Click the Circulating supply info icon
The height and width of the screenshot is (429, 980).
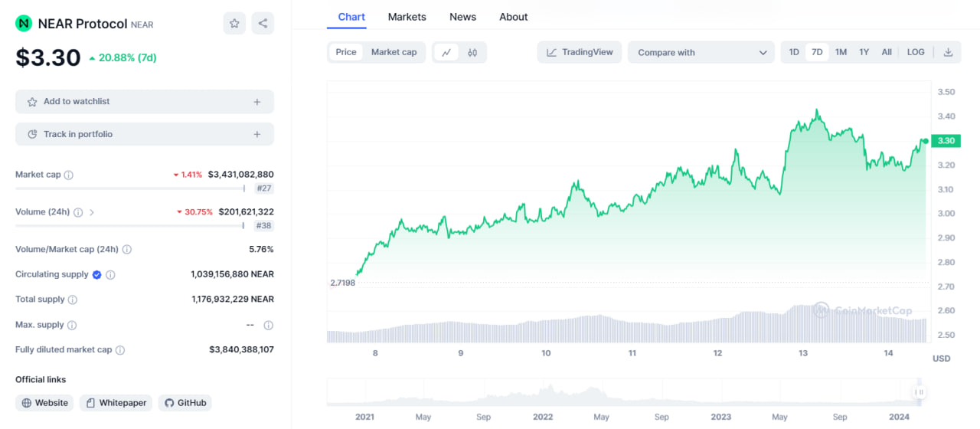110,274
